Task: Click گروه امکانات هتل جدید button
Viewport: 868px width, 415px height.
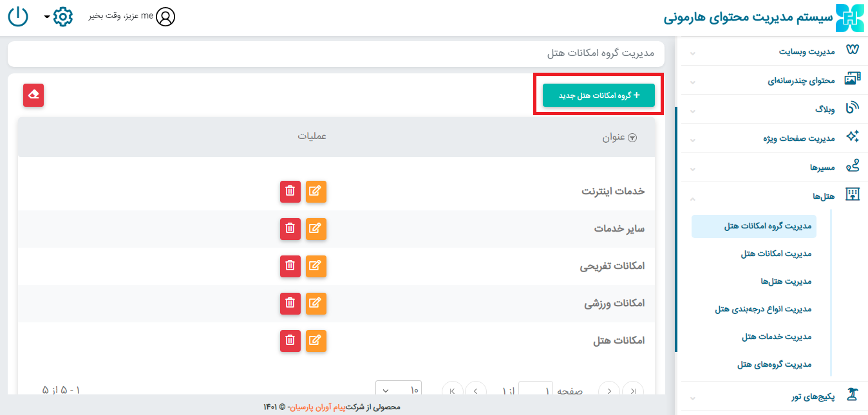Action: [598, 95]
